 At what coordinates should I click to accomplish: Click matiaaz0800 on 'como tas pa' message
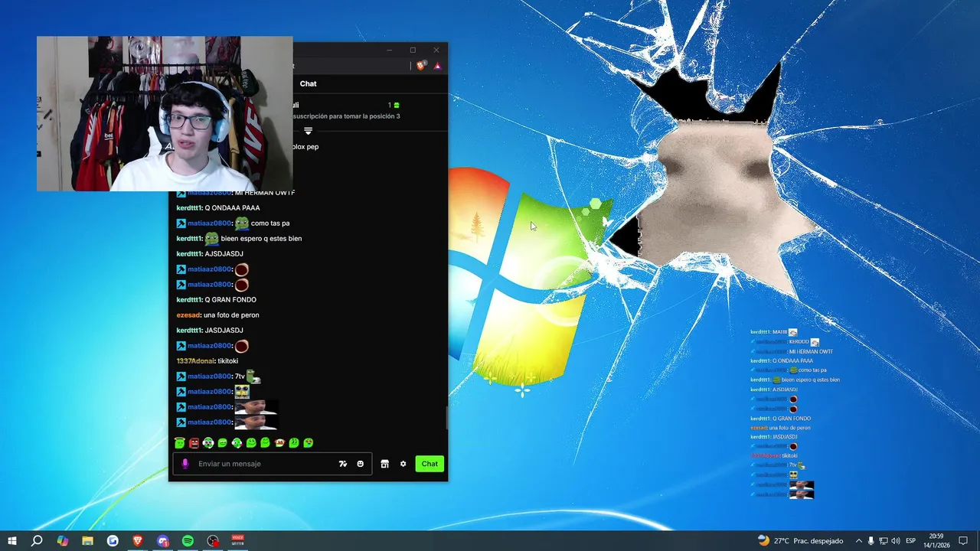pos(209,223)
